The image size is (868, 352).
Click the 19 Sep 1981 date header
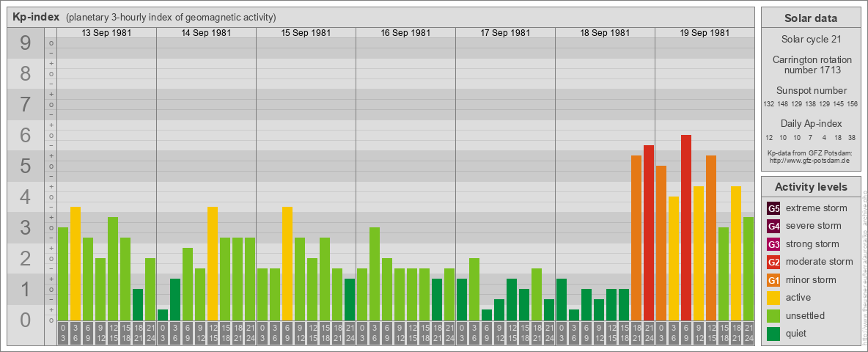pos(704,33)
